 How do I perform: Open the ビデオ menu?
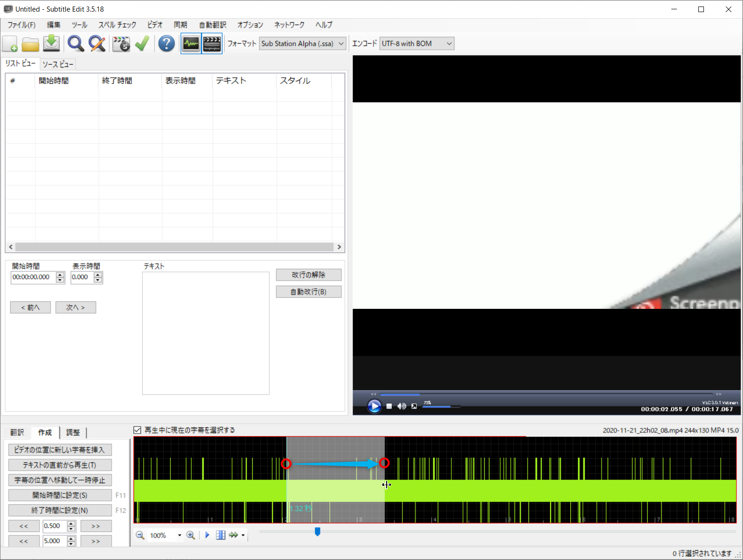[x=155, y=25]
